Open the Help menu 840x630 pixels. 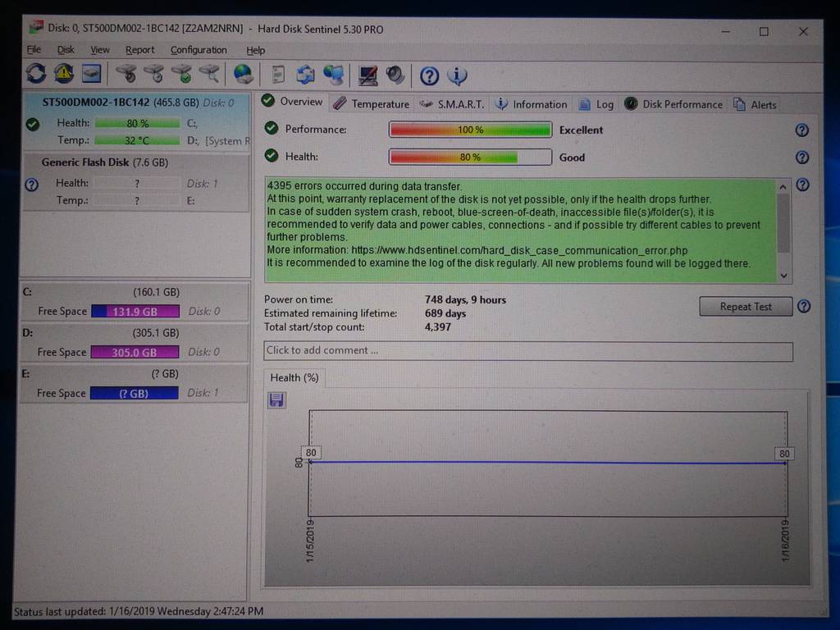[x=256, y=50]
